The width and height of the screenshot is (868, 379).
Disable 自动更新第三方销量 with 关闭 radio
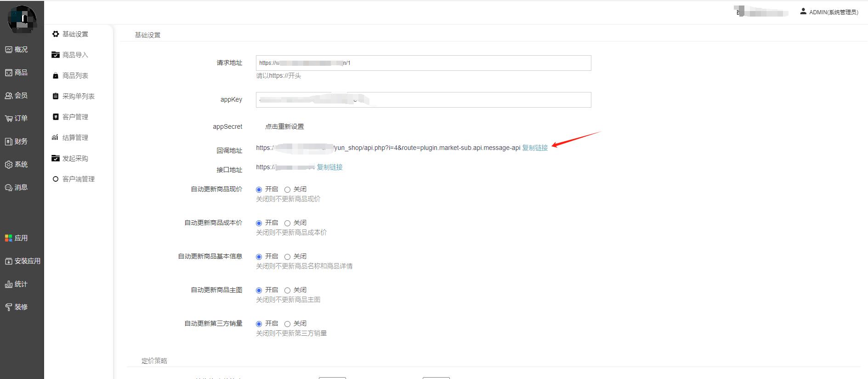(x=287, y=324)
